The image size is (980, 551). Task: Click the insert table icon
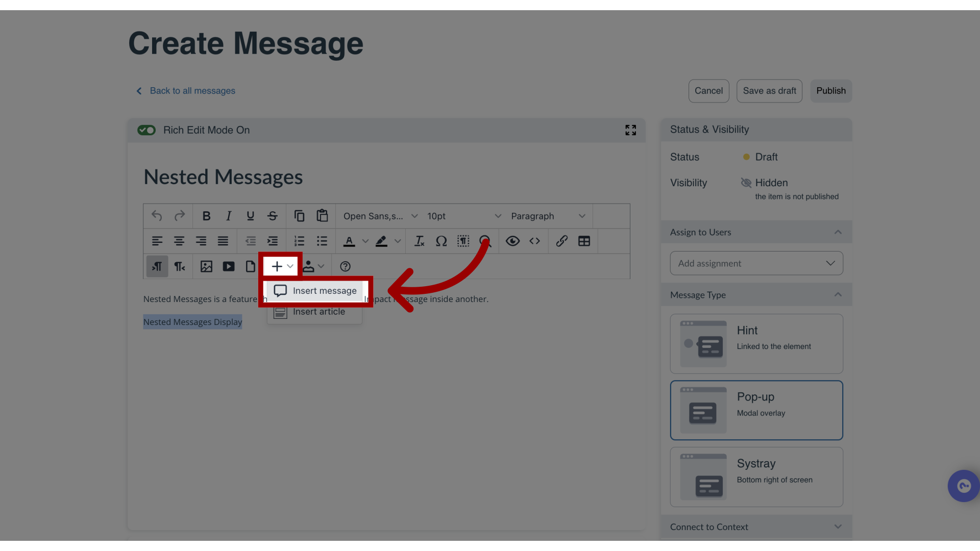point(583,241)
